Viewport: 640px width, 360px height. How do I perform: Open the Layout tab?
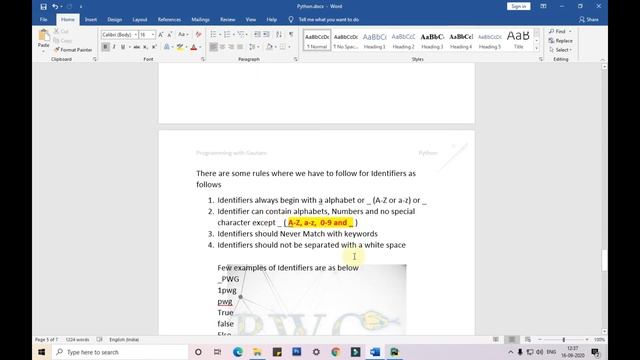[140, 20]
